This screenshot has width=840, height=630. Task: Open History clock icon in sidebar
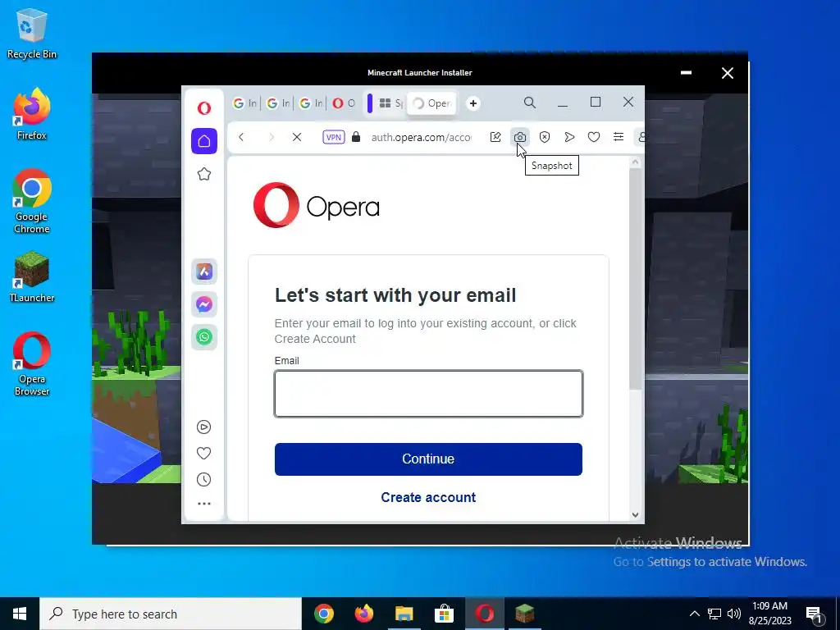tap(203, 479)
